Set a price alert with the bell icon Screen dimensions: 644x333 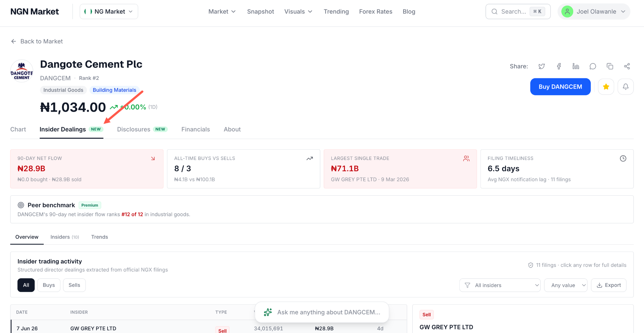(x=626, y=87)
